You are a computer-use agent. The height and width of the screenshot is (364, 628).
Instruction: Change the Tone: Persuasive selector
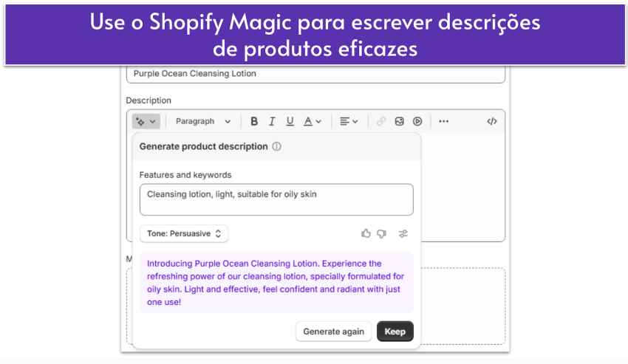pos(184,233)
